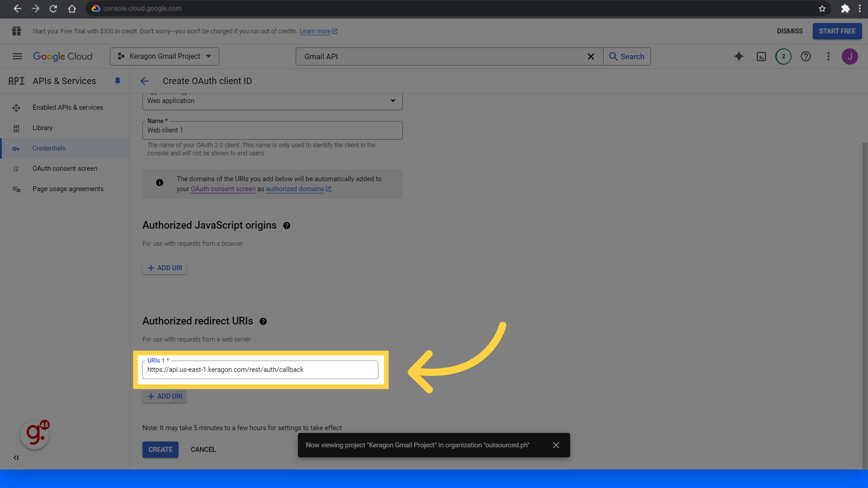The width and height of the screenshot is (868, 488).
Task: Open the Google Cloud navigation menu
Action: 17,56
